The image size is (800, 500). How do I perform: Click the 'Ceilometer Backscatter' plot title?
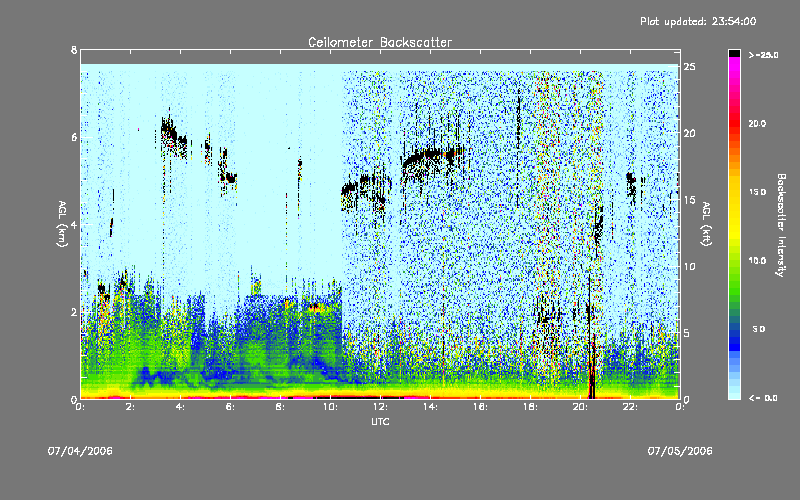coord(380,42)
